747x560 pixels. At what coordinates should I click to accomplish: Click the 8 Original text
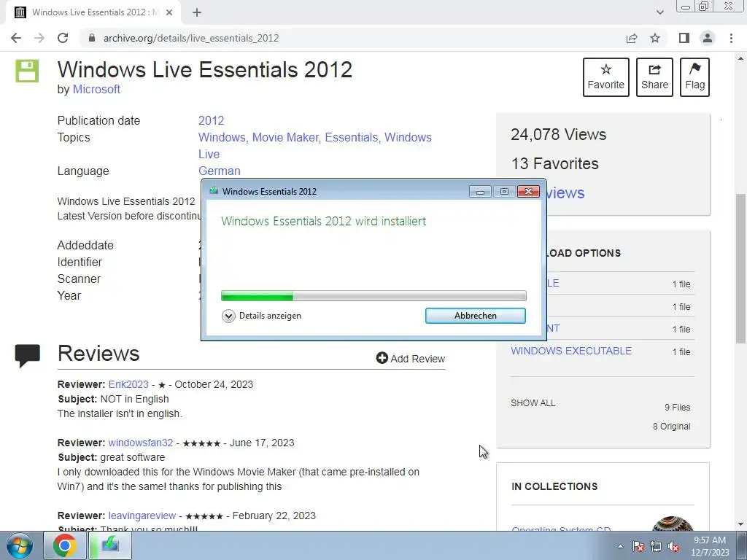click(671, 426)
